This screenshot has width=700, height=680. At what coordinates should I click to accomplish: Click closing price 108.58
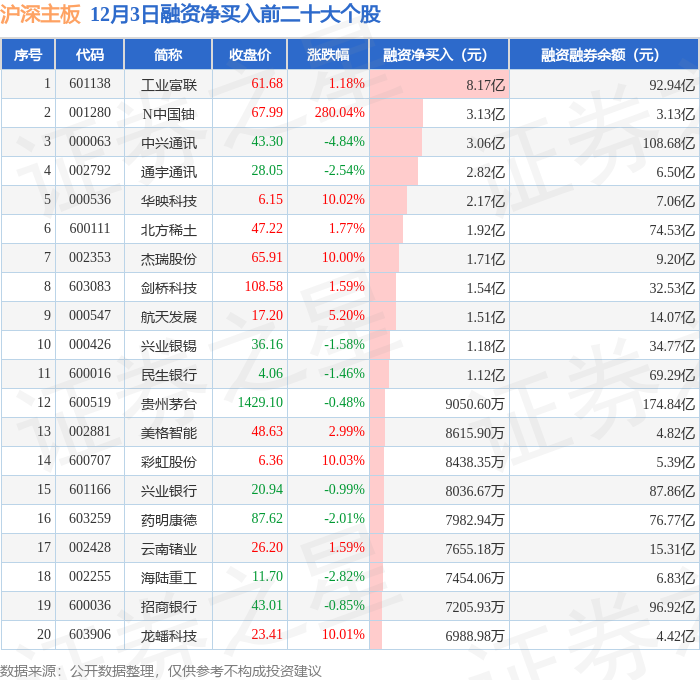click(264, 287)
